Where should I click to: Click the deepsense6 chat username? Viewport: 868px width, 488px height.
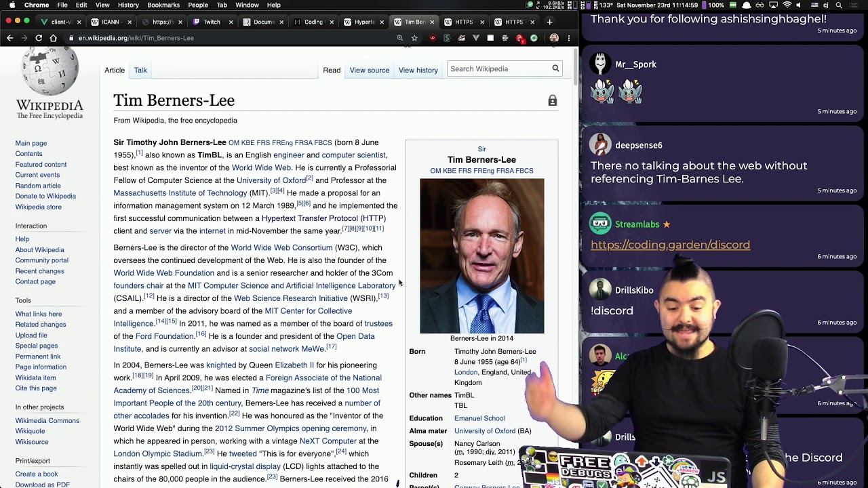[639, 145]
